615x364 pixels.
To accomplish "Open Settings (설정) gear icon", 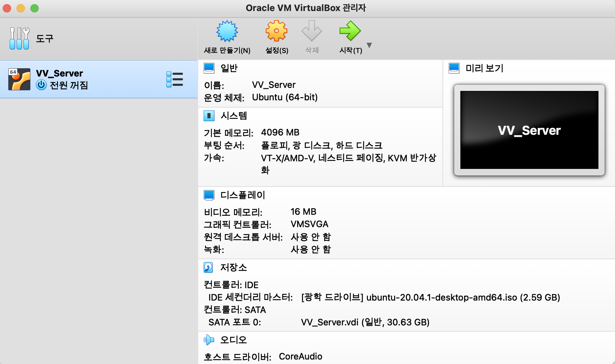I will (276, 31).
